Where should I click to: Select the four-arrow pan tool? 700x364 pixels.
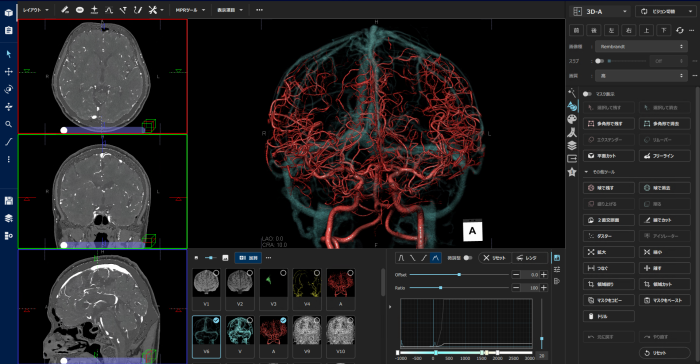(8, 71)
